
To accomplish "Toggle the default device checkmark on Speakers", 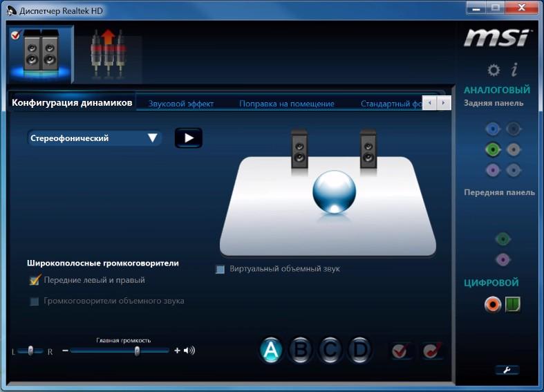I will tap(15, 35).
